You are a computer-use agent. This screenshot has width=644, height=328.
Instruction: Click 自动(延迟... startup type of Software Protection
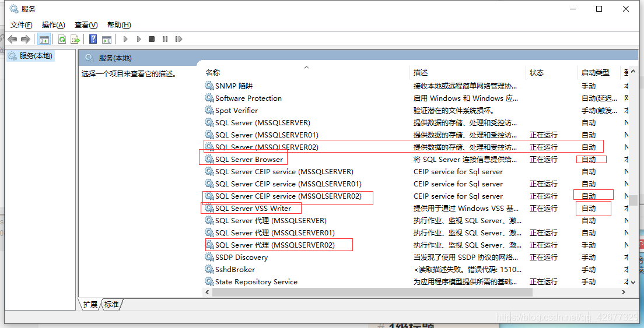pyautogui.click(x=599, y=98)
